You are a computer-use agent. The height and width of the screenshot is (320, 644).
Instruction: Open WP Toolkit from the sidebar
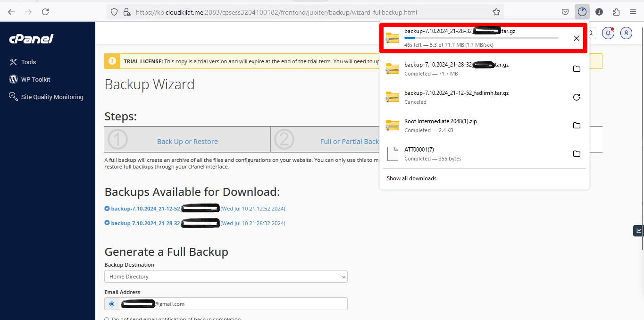35,79
